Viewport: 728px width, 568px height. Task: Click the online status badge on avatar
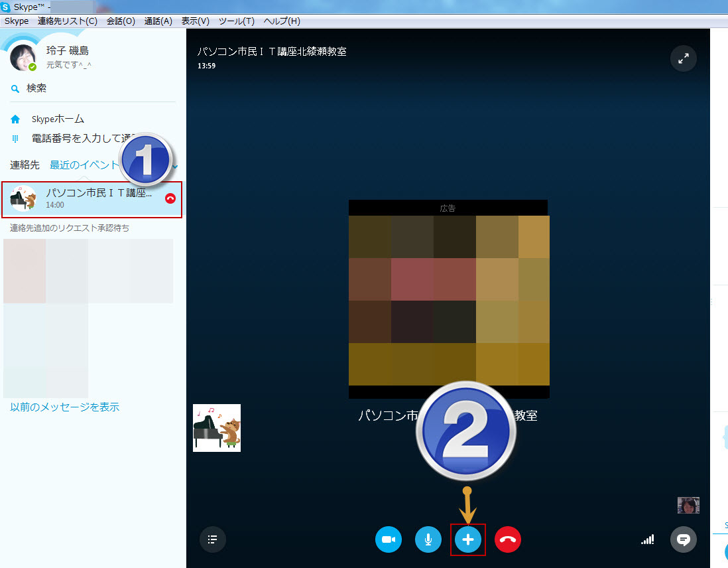coord(32,67)
